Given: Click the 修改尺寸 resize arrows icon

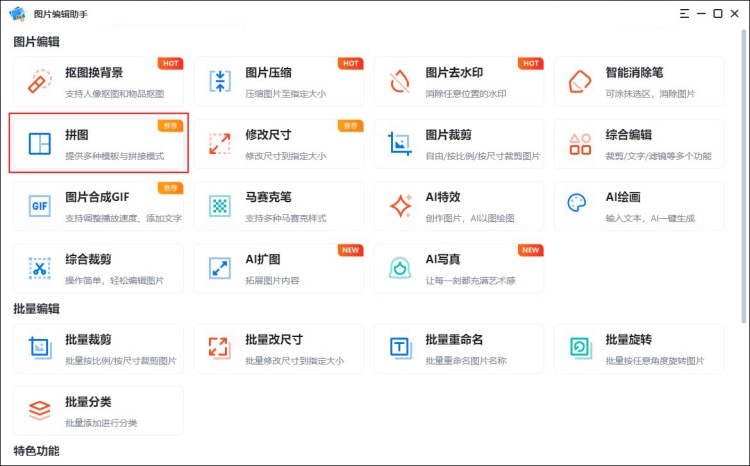Looking at the screenshot, I should click(x=220, y=143).
